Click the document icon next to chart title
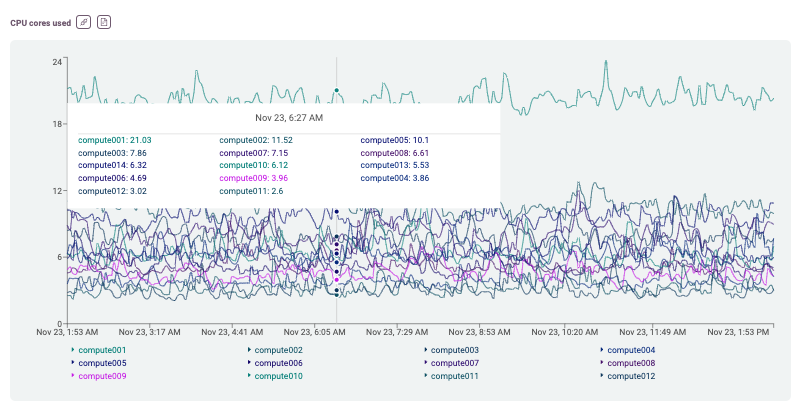The width and height of the screenshot is (801, 411). coord(104,22)
